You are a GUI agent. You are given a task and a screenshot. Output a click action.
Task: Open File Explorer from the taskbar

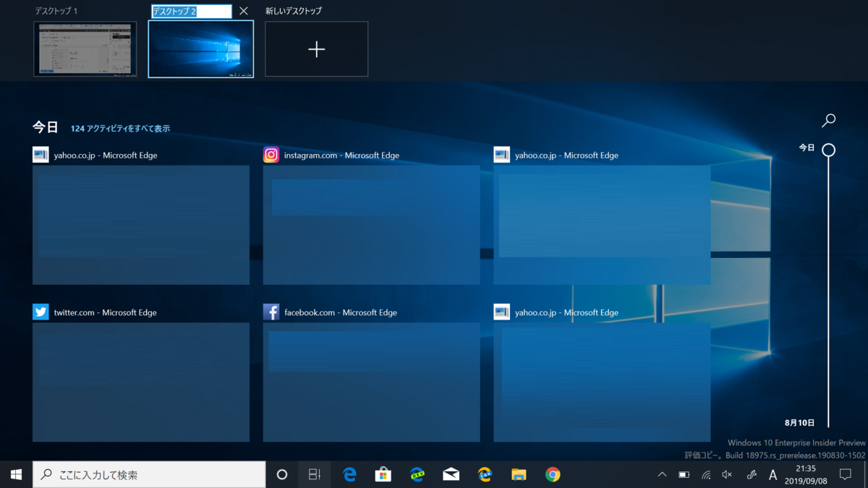519,475
